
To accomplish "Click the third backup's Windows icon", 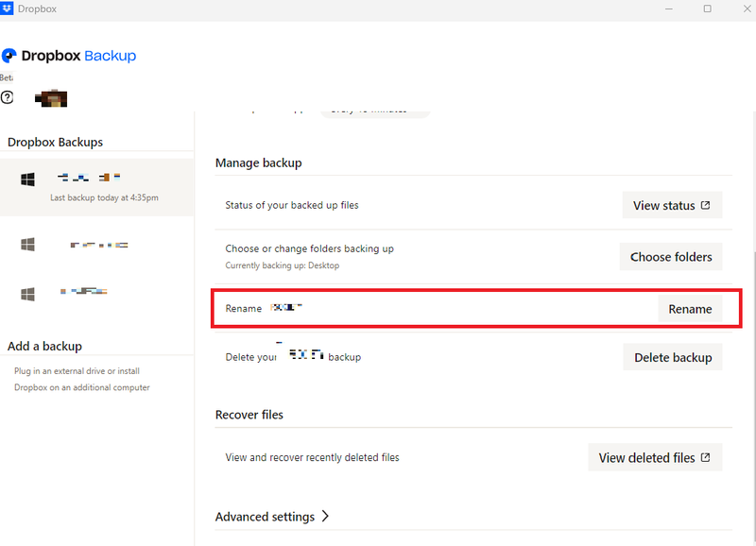I will tap(28, 294).
